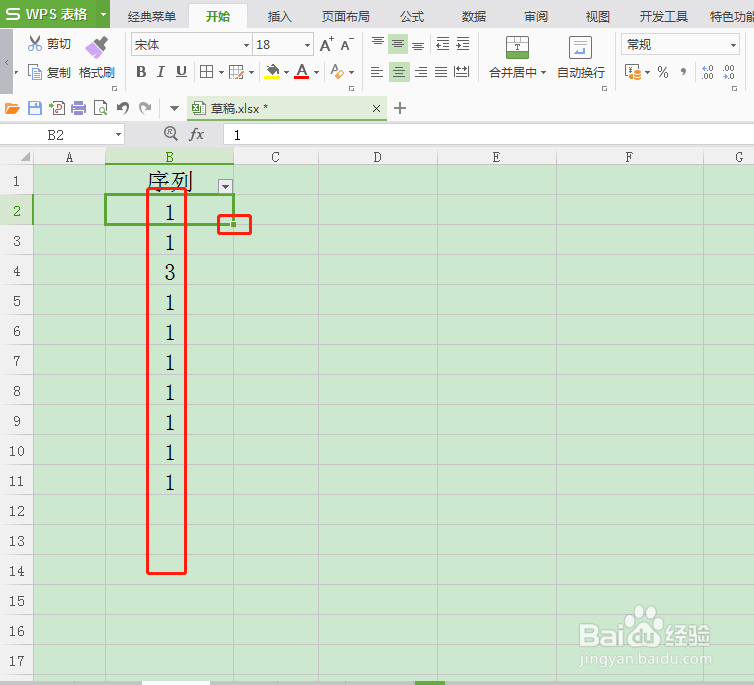The image size is (754, 685).
Task: Align text to top
Action: click(x=378, y=44)
